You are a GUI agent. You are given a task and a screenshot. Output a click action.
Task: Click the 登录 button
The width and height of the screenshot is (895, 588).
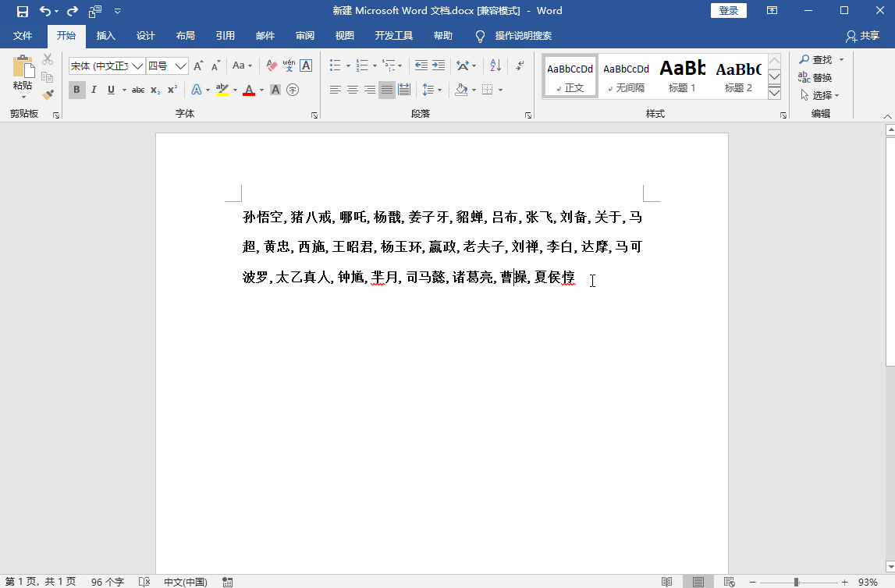(x=728, y=10)
